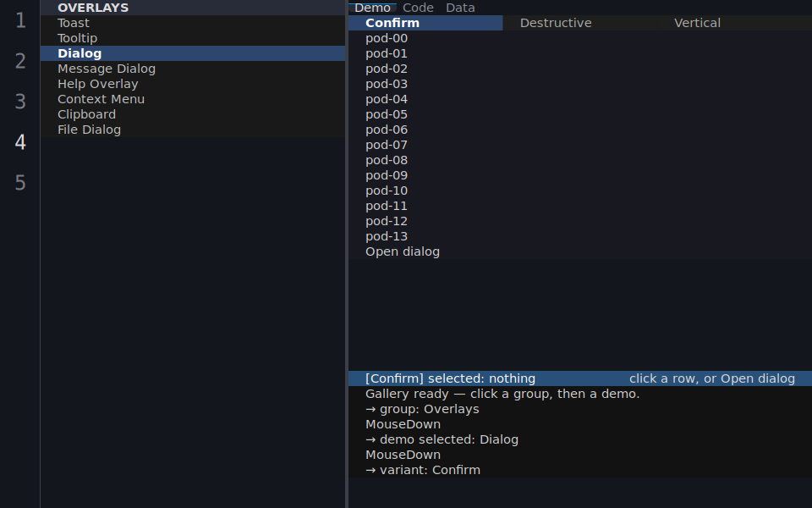Image resolution: width=812 pixels, height=508 pixels.
Task: Select the pod-00 row
Action: 580,38
